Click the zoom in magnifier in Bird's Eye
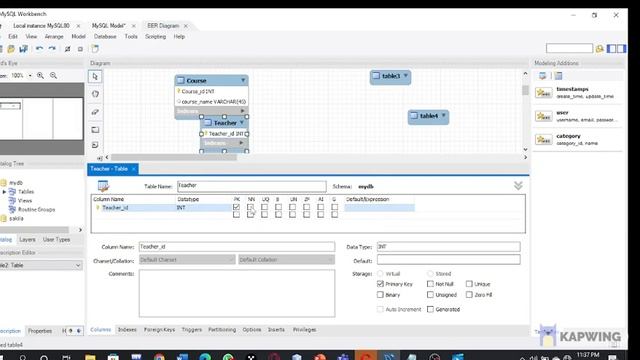Image resolution: width=640 pixels, height=360 pixels. 40,76
